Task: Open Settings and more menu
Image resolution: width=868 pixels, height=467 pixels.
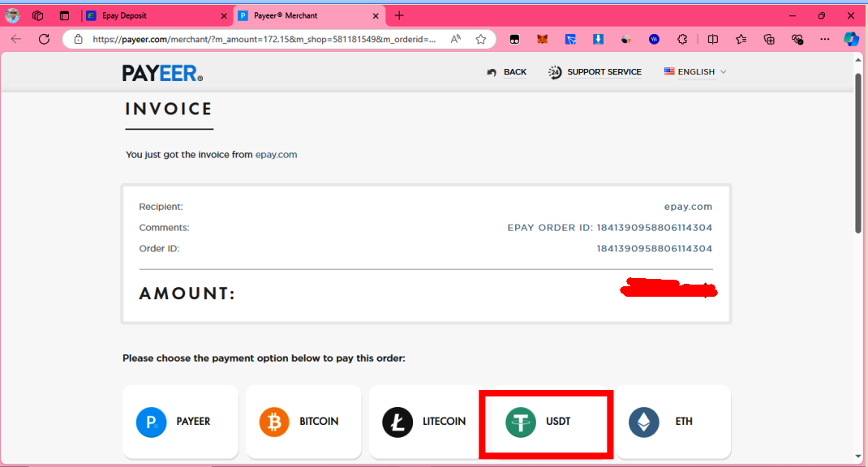Action: tap(825, 39)
